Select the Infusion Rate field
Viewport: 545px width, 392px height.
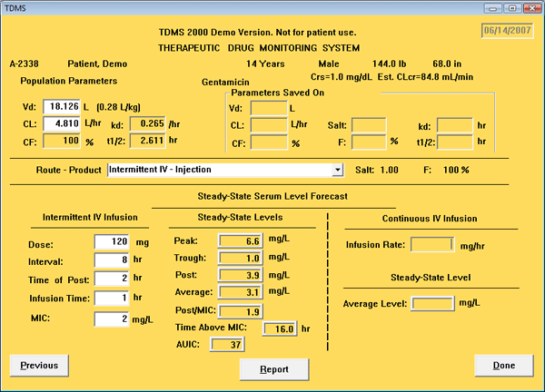point(433,244)
